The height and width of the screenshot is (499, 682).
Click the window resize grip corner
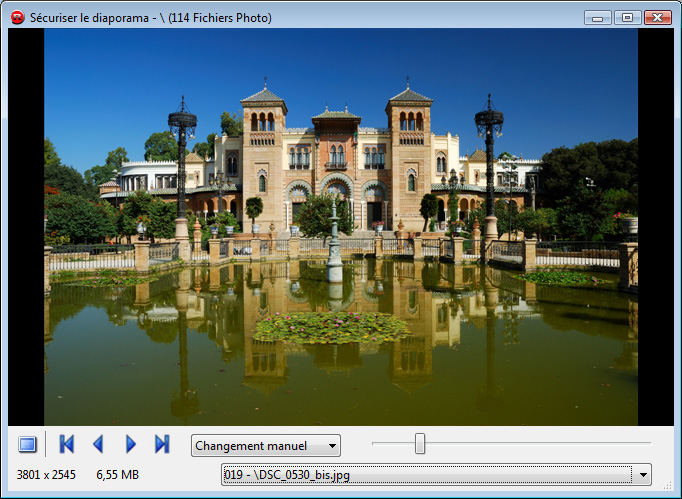[667, 486]
